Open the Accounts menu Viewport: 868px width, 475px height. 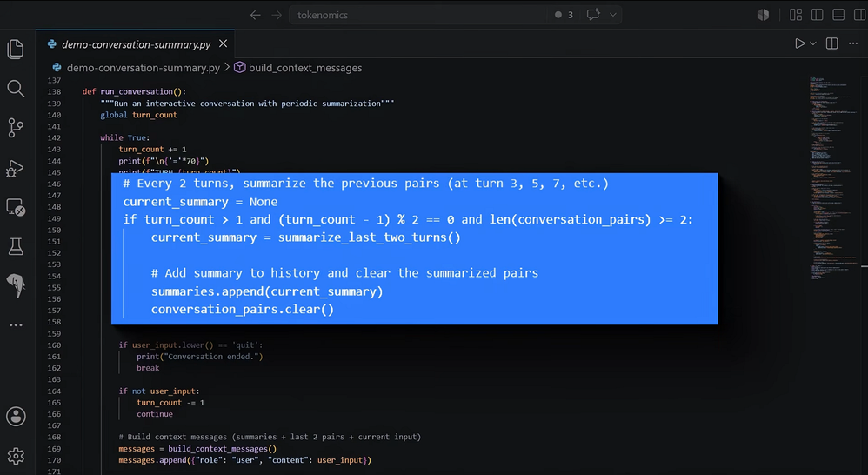click(x=16, y=417)
